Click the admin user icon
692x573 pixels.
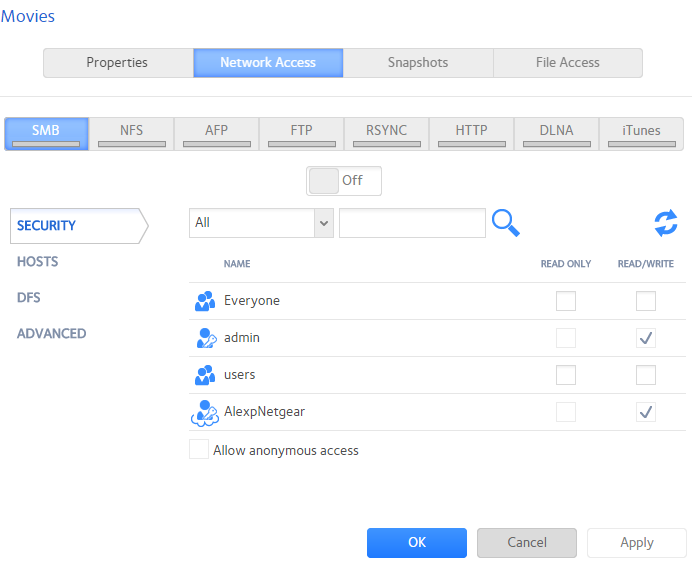click(x=207, y=338)
